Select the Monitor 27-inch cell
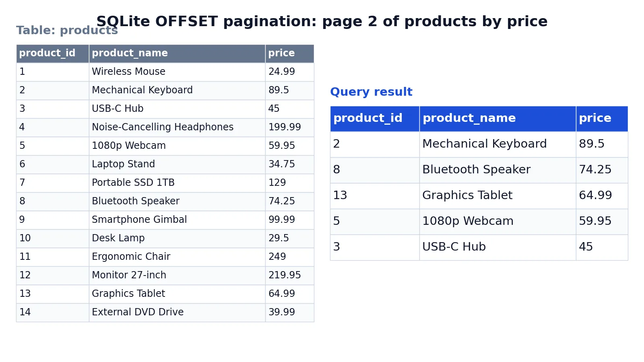This screenshot has width=644, height=362. pos(177,276)
